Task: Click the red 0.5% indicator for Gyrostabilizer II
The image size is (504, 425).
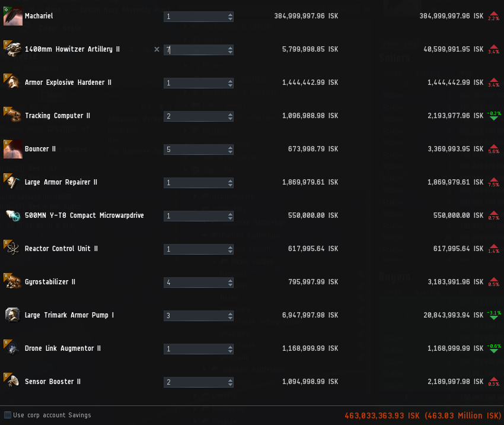Action: pyautogui.click(x=494, y=282)
